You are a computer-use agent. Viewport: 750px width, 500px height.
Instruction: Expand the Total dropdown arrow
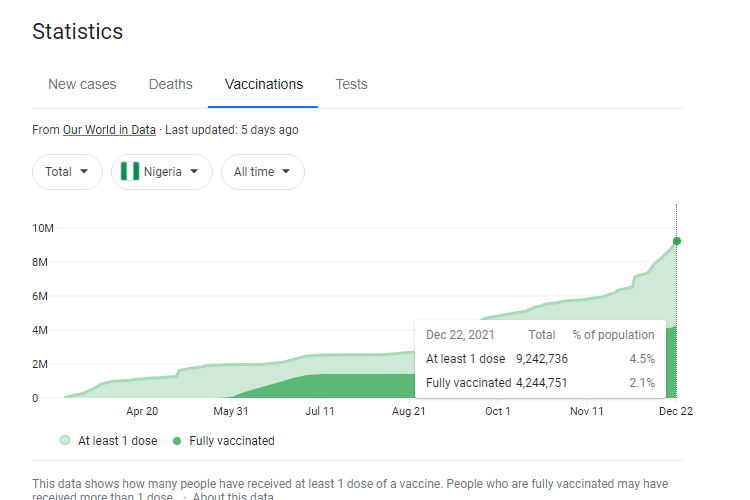(x=84, y=171)
